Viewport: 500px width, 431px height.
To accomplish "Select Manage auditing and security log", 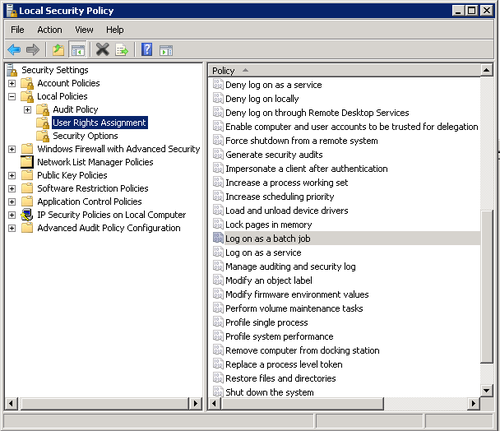I will pos(290,267).
